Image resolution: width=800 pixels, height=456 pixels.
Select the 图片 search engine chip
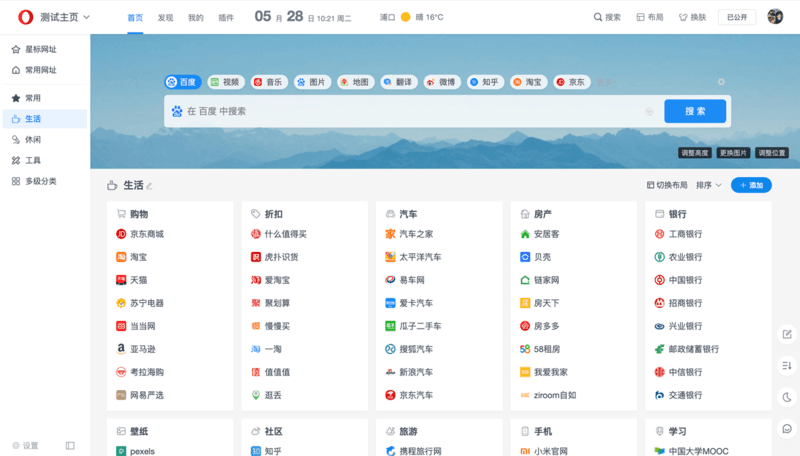[x=312, y=82]
